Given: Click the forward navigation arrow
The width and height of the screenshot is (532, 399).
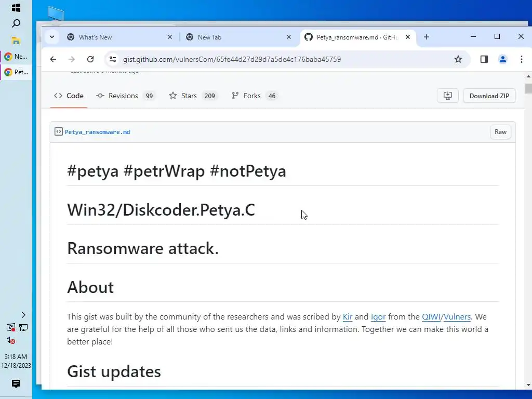Looking at the screenshot, I should tap(72, 59).
